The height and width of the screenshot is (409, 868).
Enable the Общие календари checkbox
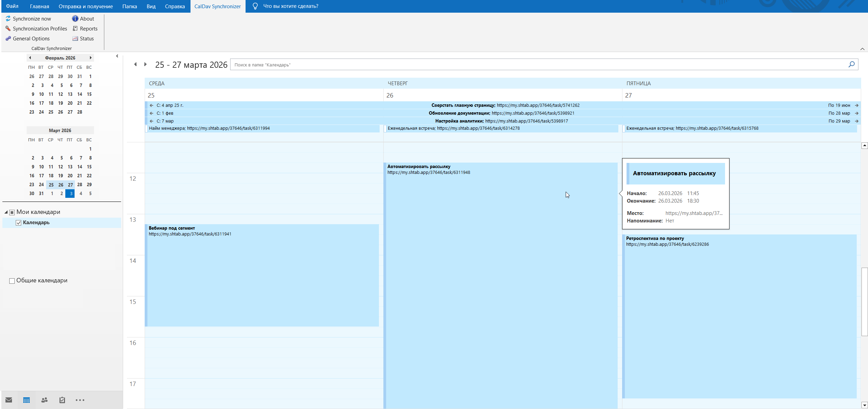coord(12,281)
